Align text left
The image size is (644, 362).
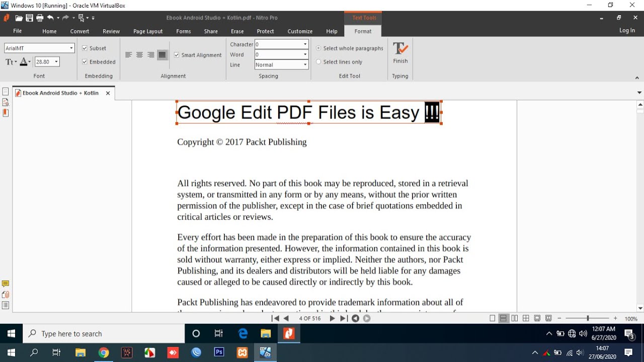point(128,55)
